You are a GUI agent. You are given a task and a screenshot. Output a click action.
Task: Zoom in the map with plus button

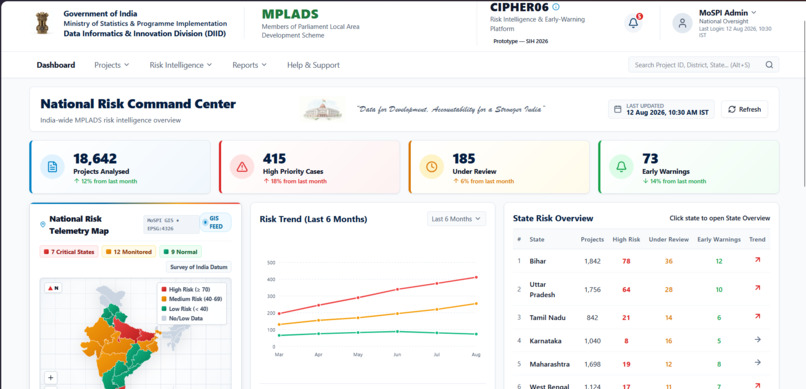[x=50, y=378]
